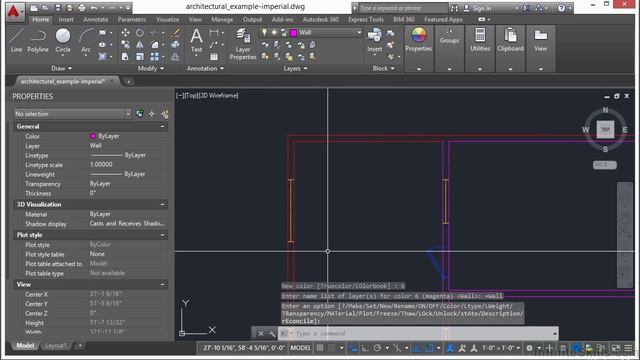
Task: Open the annotation scale 1'-0" dropdown
Action: [x=501, y=348]
